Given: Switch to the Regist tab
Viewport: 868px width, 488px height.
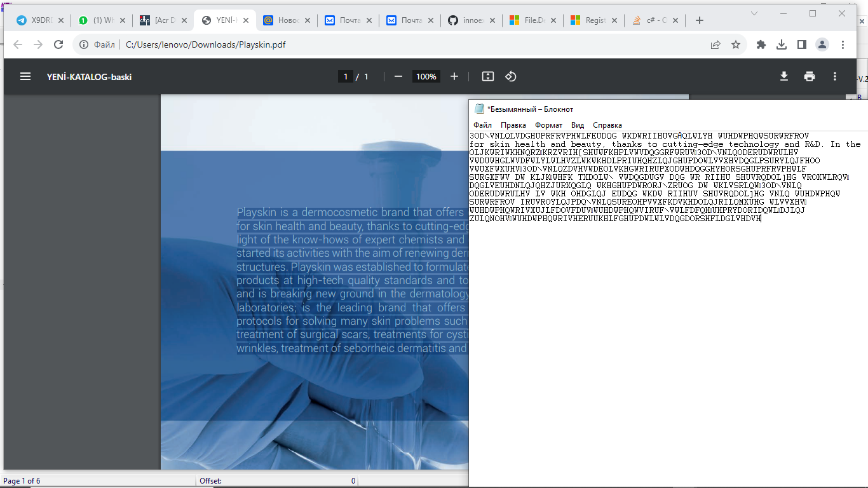Looking at the screenshot, I should click(x=593, y=20).
